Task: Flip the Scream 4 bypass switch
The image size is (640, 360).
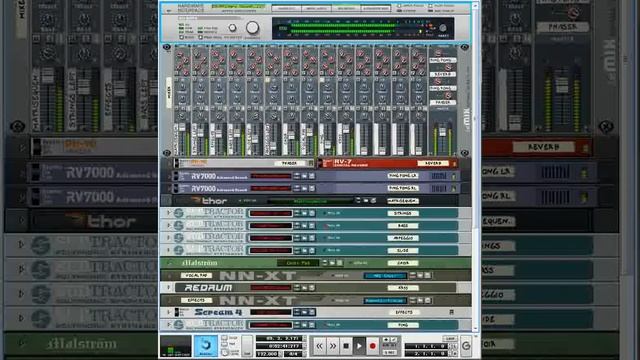Action: pyautogui.click(x=177, y=312)
